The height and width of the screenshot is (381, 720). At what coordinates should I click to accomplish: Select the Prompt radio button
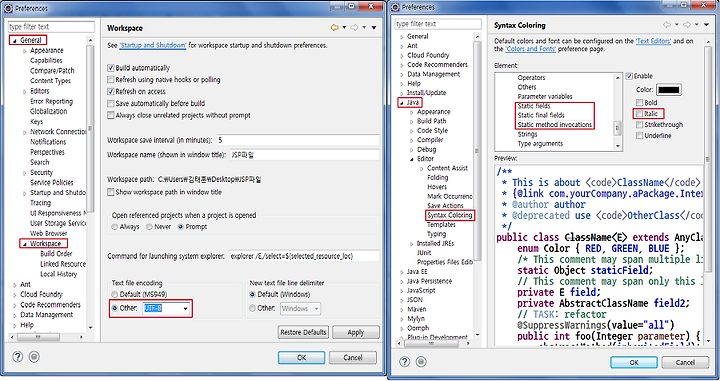pos(180,227)
